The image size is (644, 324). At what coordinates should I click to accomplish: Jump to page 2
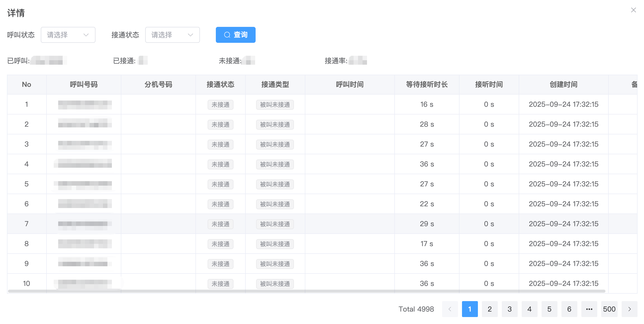(x=490, y=309)
